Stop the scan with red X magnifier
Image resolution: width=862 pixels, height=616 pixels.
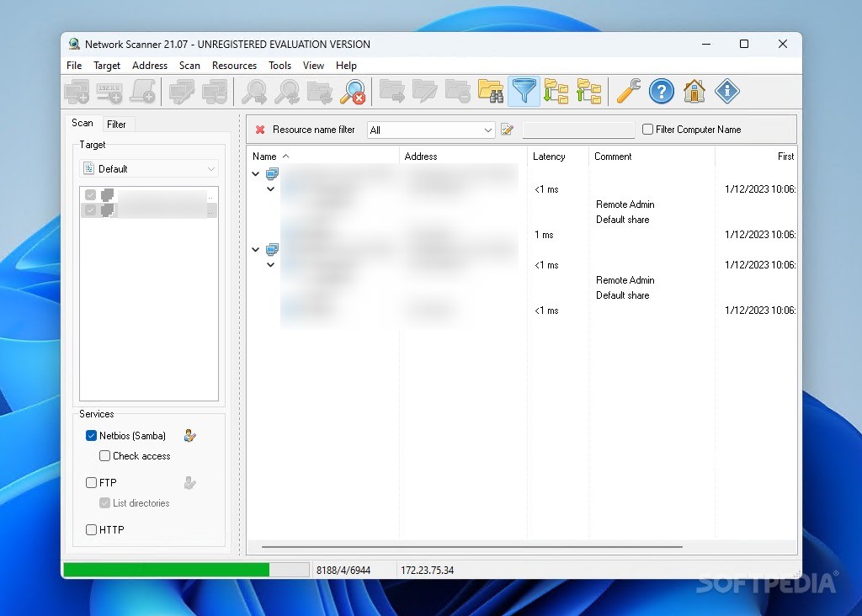pyautogui.click(x=353, y=91)
